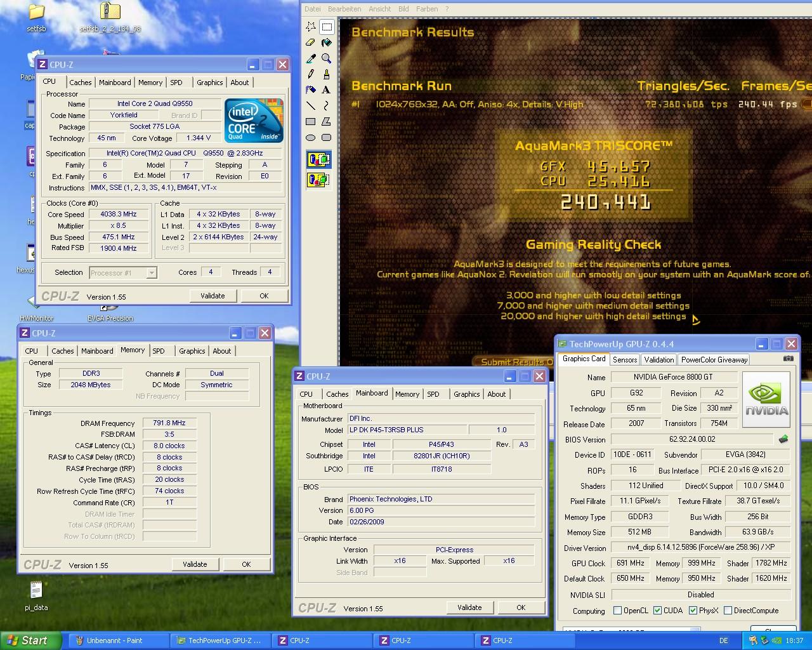Switch to SPD tab in top CPU-Z window
Image resolution: width=812 pixels, height=650 pixels.
176,83
